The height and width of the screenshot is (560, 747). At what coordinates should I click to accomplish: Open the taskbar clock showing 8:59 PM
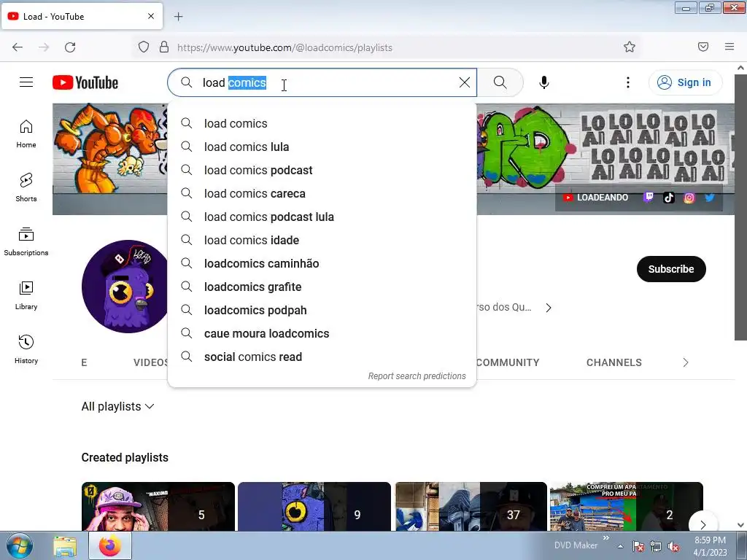point(710,546)
